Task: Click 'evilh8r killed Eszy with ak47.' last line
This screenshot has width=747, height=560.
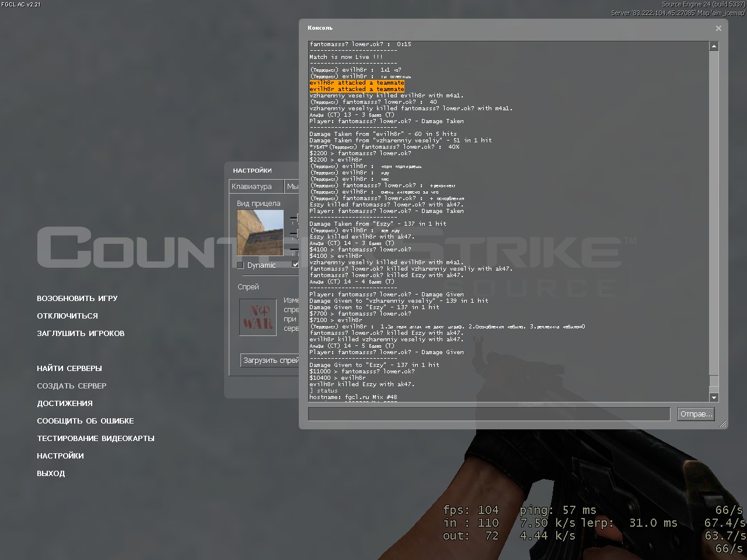Action: (x=362, y=384)
